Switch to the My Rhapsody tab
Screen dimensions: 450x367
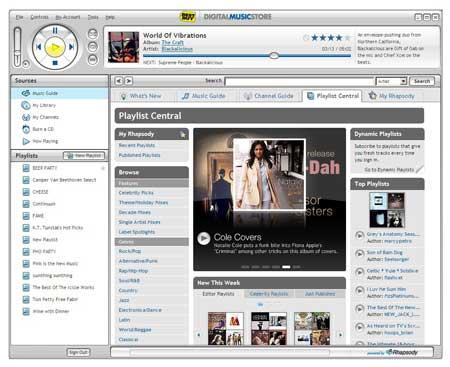392,96
